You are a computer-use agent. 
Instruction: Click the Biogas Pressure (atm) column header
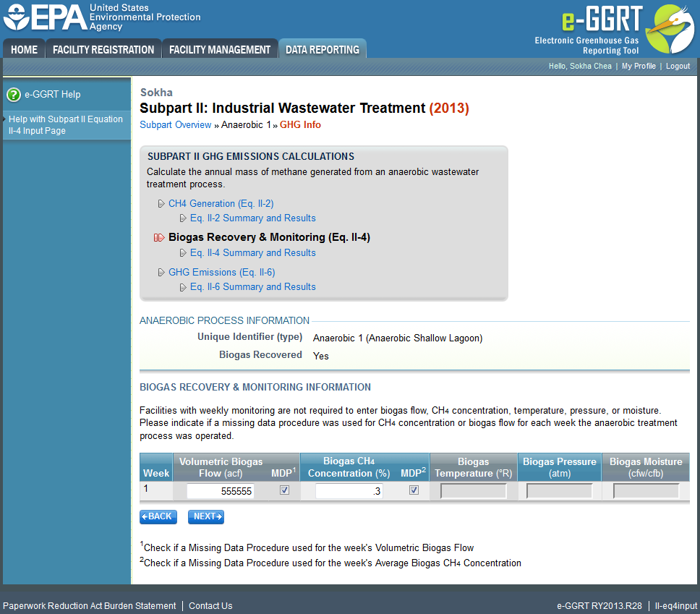click(x=560, y=467)
